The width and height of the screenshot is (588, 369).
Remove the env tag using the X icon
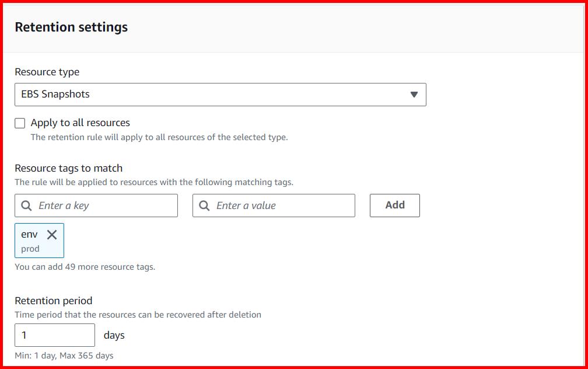(x=51, y=234)
